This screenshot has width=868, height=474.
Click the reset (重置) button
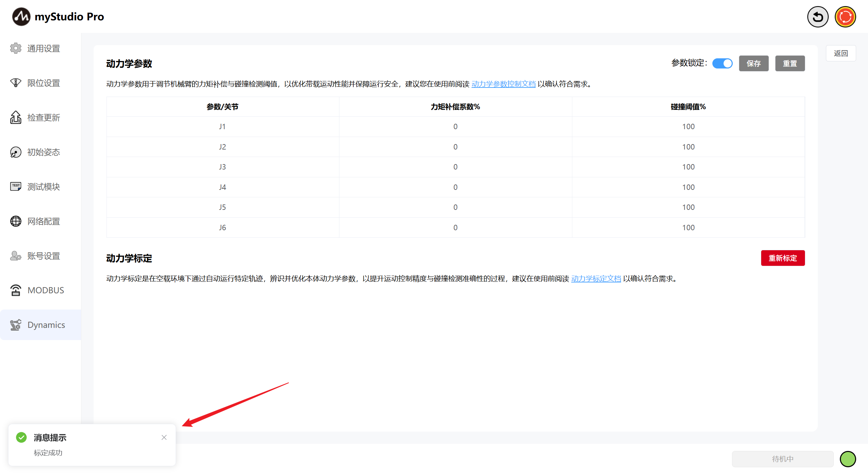(x=790, y=63)
